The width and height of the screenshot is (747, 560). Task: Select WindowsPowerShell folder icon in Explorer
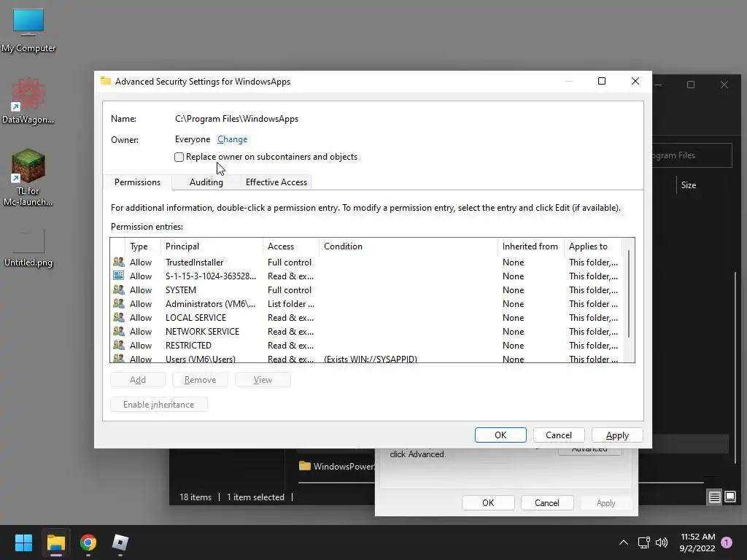pyautogui.click(x=304, y=466)
